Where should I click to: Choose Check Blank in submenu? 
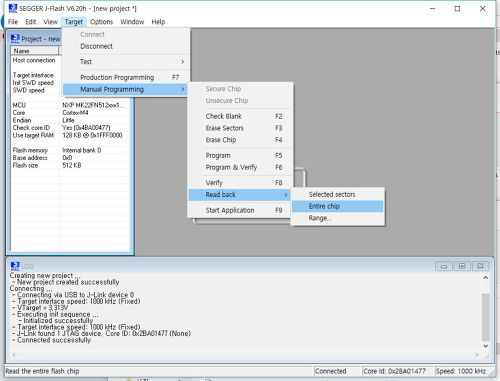[240, 116]
